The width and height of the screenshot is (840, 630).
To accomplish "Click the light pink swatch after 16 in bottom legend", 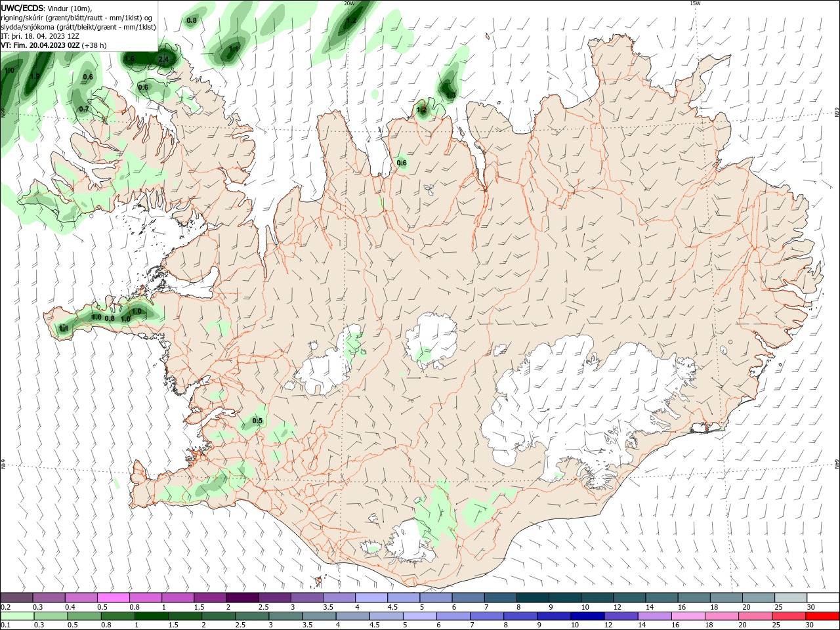I will [689, 616].
